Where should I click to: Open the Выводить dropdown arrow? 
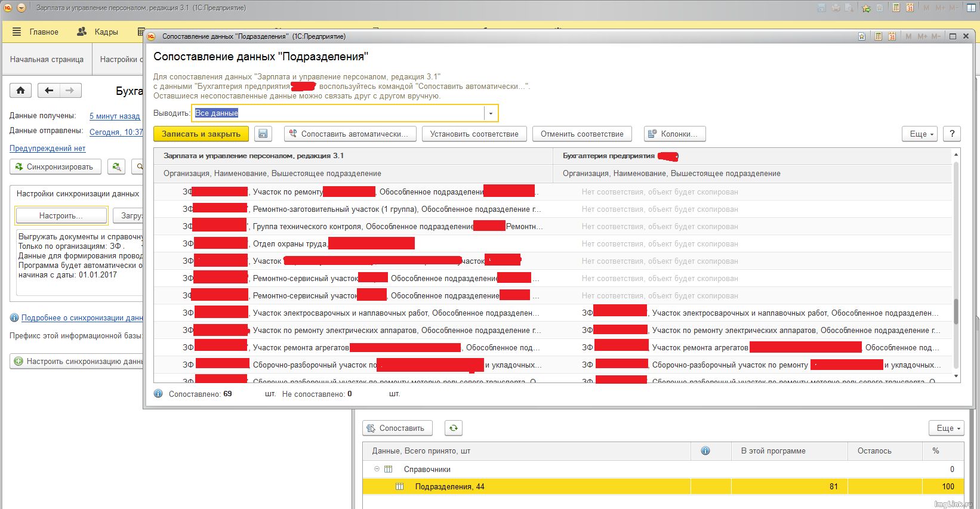491,113
